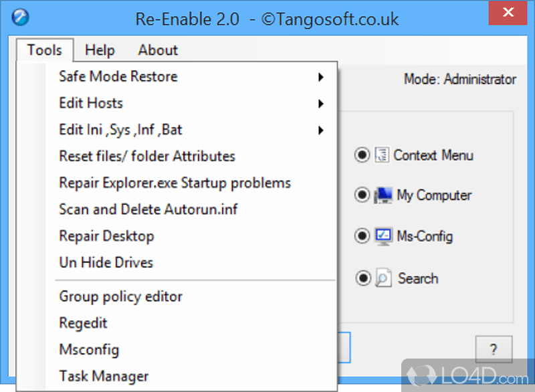Screen dimensions: 535x392
Task: Click the My Computer monitor icon
Action: pyautogui.click(x=383, y=195)
